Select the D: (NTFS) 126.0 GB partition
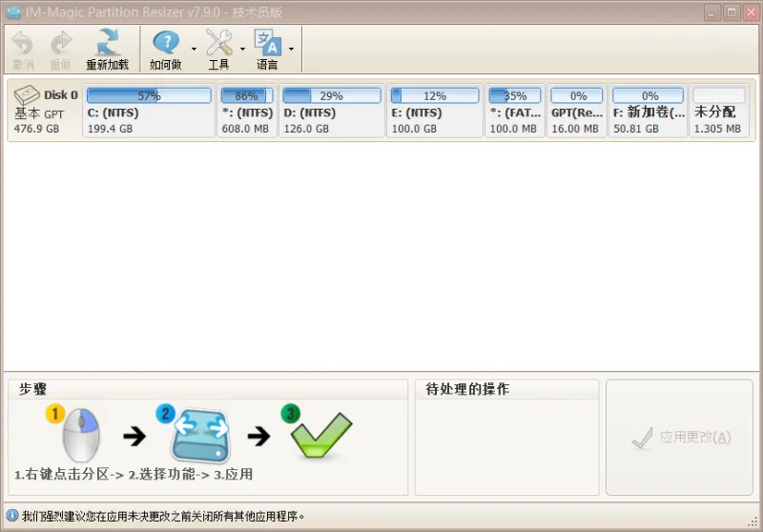 pos(332,111)
